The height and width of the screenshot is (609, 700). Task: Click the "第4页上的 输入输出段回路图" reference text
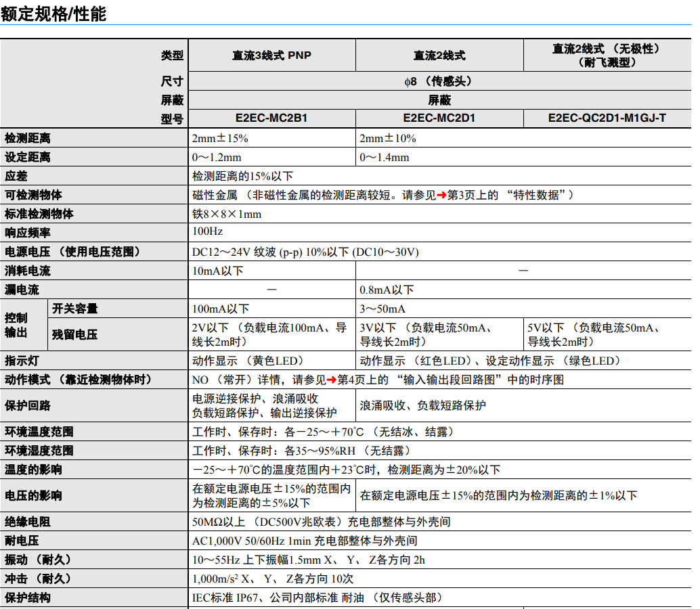(420, 380)
